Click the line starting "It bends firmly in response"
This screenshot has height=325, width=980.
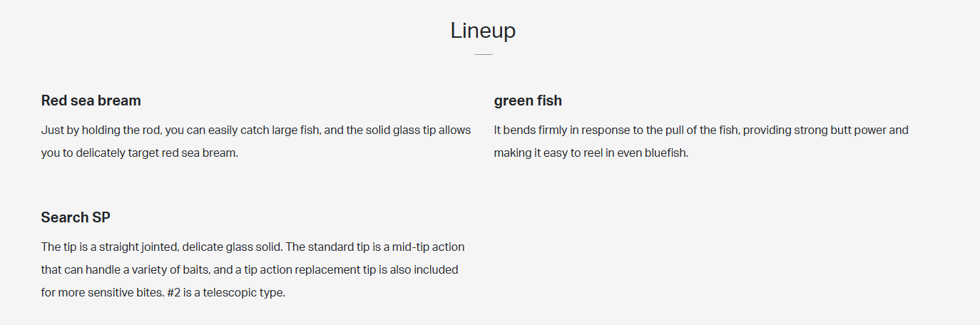(701, 130)
